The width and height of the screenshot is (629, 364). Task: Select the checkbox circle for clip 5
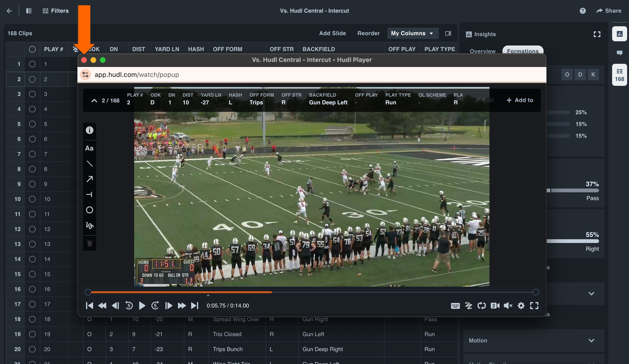[x=32, y=124]
